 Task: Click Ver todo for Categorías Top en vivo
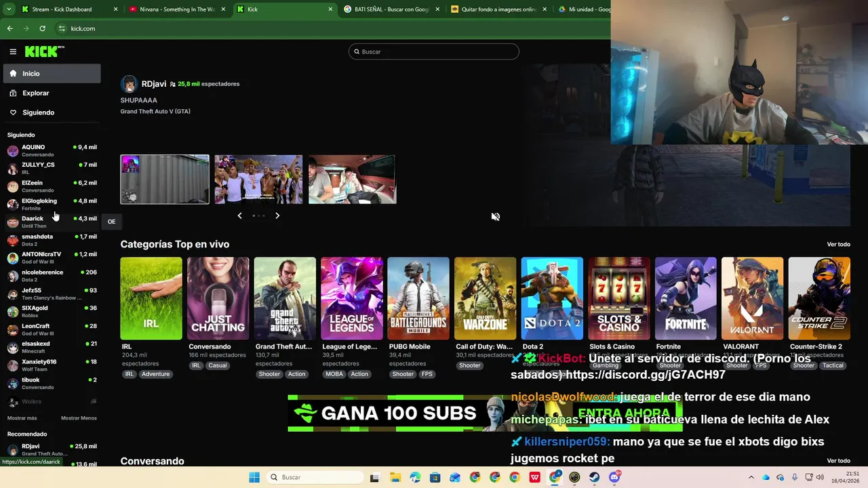tap(838, 245)
